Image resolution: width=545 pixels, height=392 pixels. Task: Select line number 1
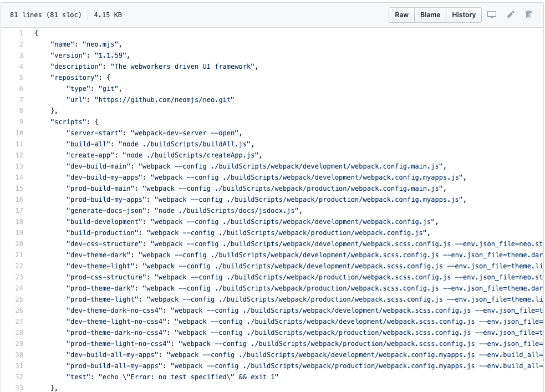click(x=21, y=33)
